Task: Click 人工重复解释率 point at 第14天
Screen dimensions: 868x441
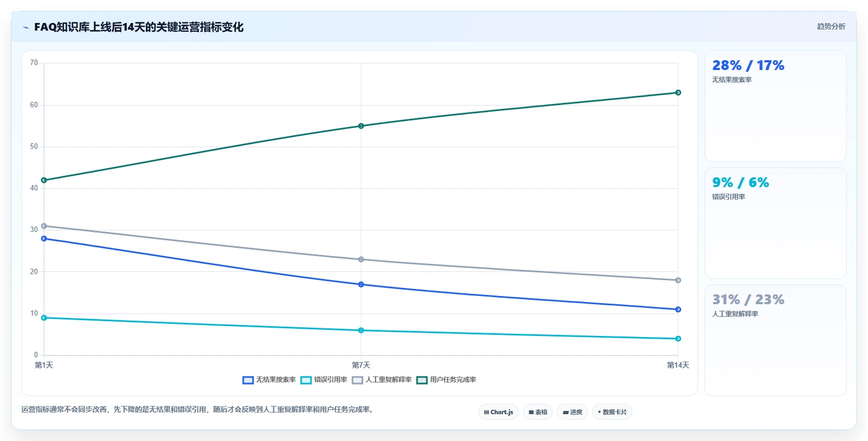Action: pyautogui.click(x=678, y=280)
